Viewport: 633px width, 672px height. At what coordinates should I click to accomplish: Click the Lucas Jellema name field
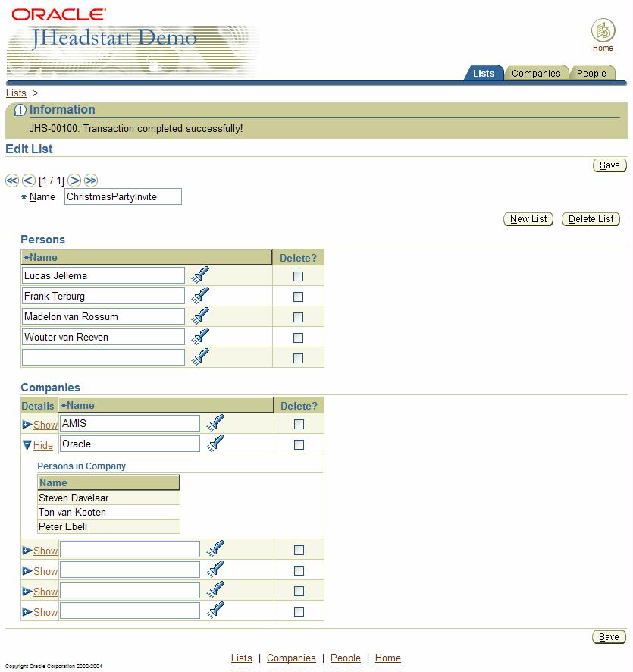point(103,275)
